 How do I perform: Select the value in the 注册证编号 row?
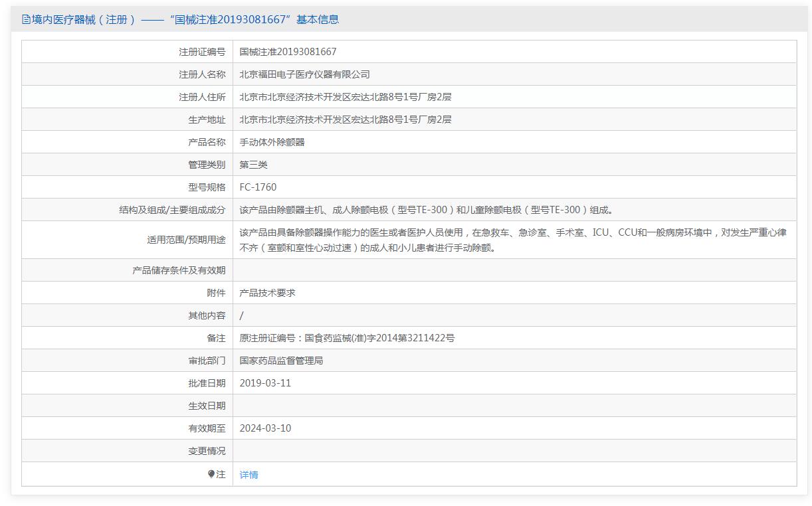click(288, 52)
